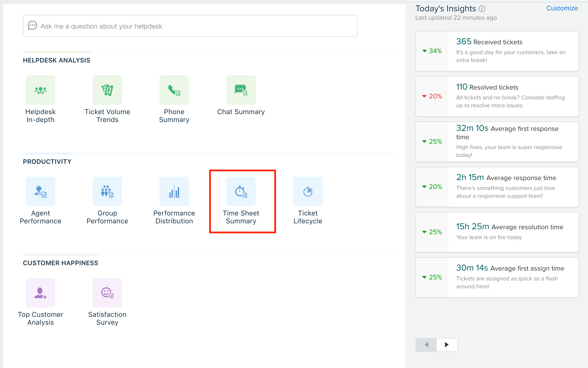This screenshot has height=368, width=588.
Task: Open the Group Performance report
Action: (x=107, y=191)
